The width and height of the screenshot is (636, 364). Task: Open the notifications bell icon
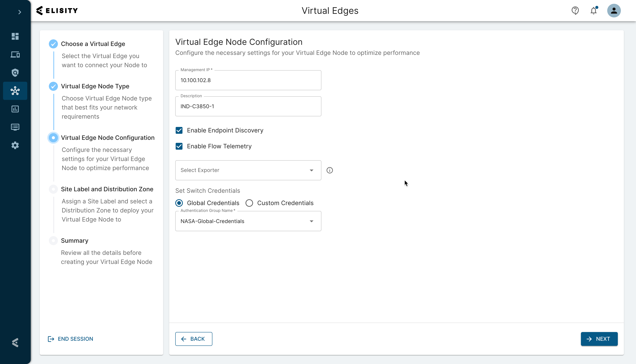pos(593,11)
